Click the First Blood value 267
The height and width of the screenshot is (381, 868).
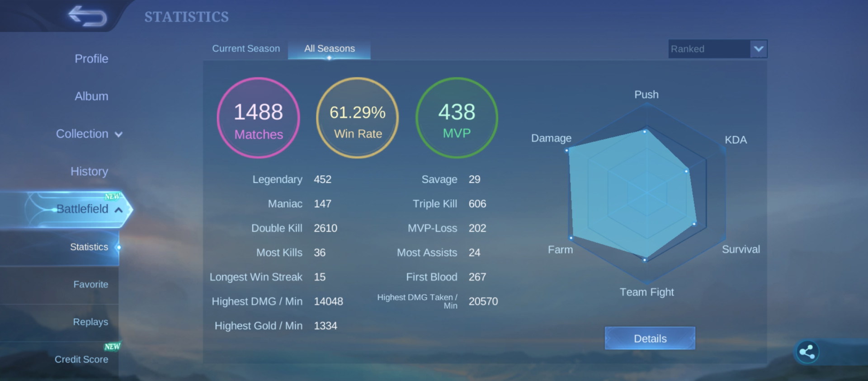pyautogui.click(x=477, y=277)
